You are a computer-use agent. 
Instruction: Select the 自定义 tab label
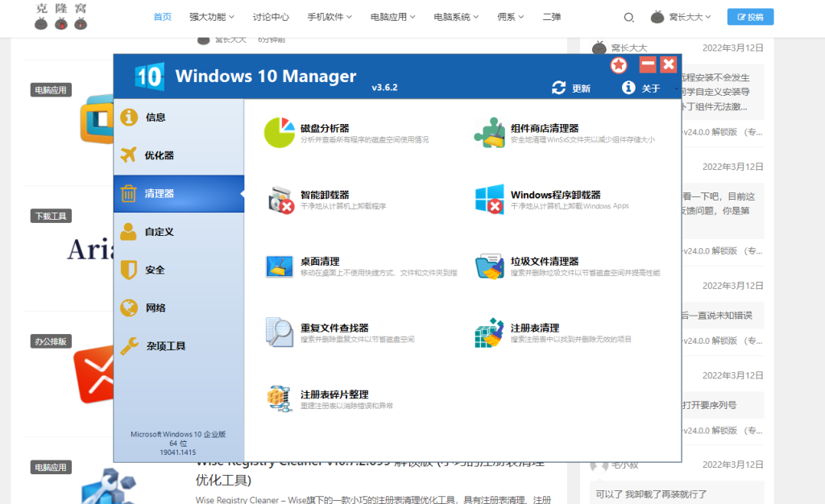[160, 232]
